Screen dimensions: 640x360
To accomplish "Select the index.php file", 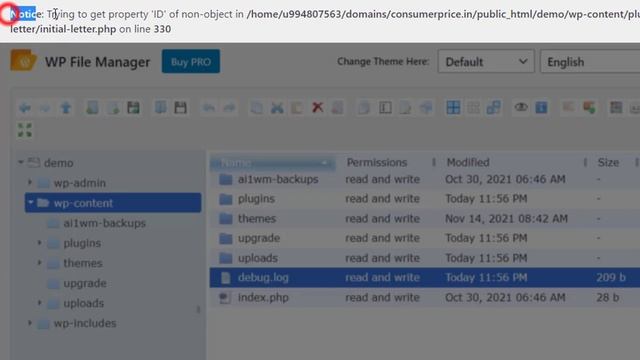I will 424,298.
